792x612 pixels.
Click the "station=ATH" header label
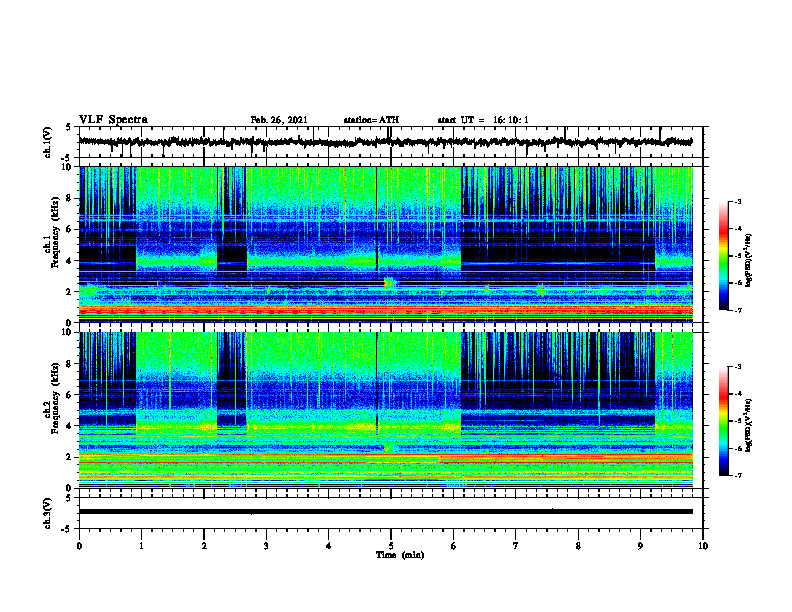(371, 120)
